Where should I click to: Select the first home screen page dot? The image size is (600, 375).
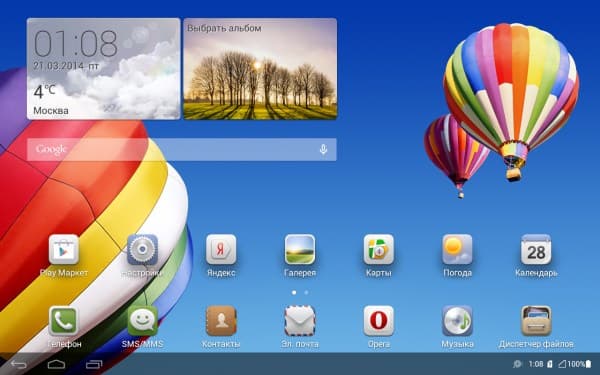pos(294,292)
